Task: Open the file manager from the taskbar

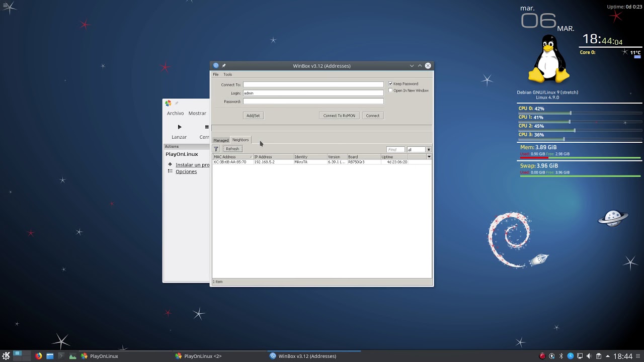Action: [50, 356]
